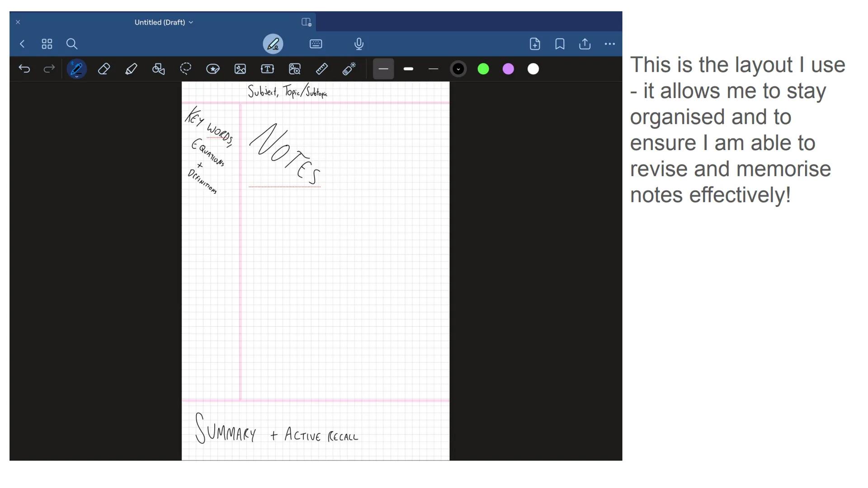Select the Lasso selection tool
This screenshot has width=868, height=488.
(x=186, y=69)
